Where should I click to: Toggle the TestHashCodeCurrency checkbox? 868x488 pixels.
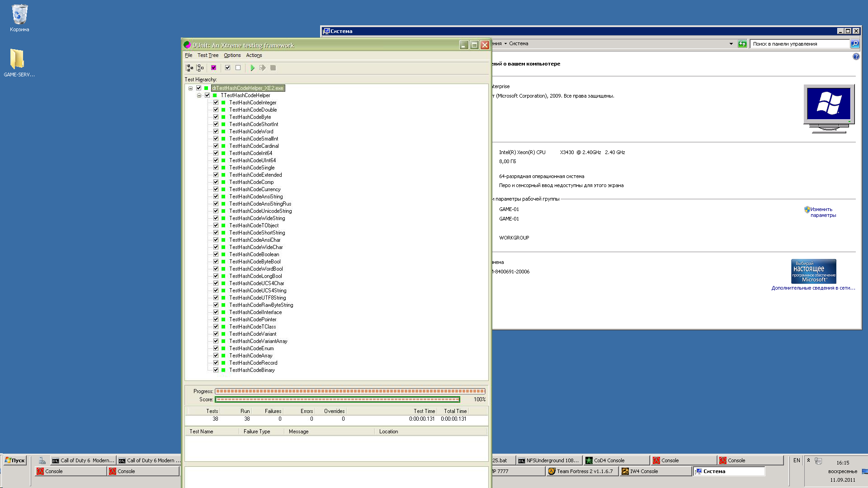coord(216,189)
